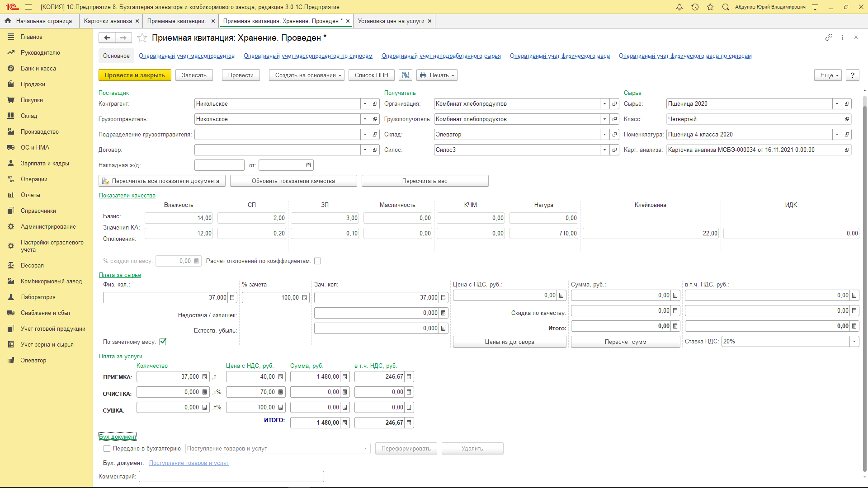Click the 'Показатели качества' section link

point(127,196)
